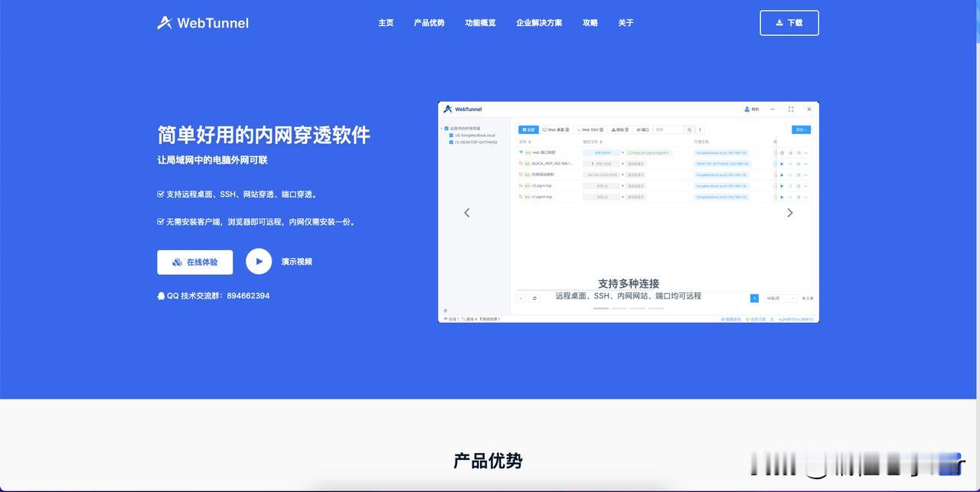This screenshot has width=980, height=492.
Task: Select the first carousel indicator bar
Action: click(x=601, y=308)
